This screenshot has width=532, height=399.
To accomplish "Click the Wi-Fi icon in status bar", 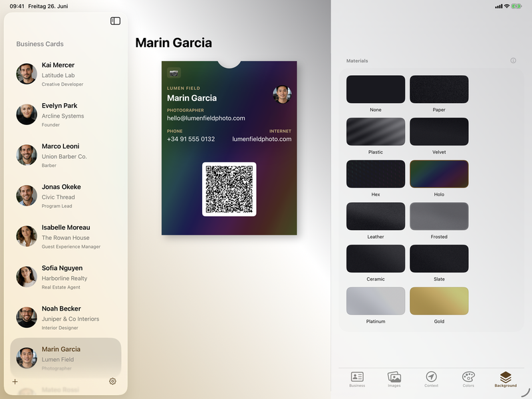I will tap(507, 6).
